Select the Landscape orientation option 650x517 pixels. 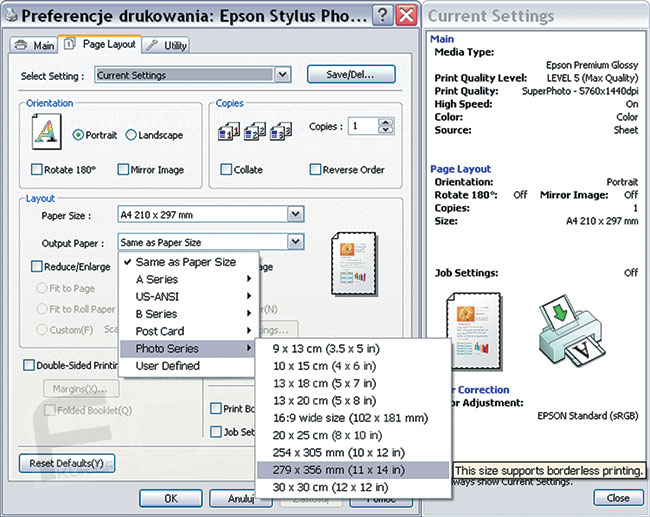click(131, 135)
